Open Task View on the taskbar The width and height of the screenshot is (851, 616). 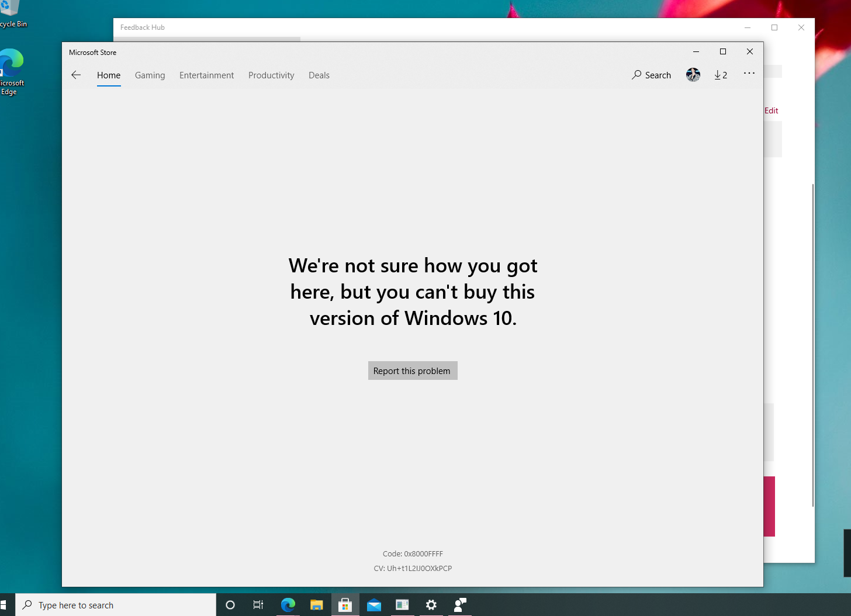click(258, 605)
